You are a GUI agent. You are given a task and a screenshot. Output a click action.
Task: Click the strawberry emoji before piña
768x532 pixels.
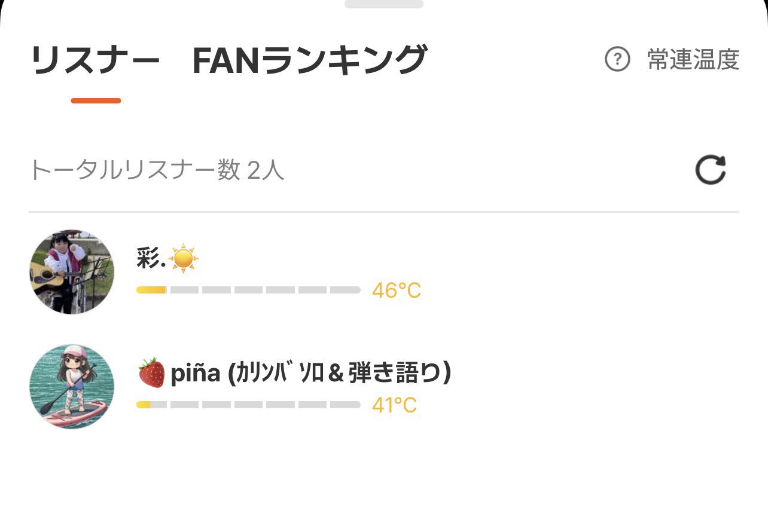151,373
